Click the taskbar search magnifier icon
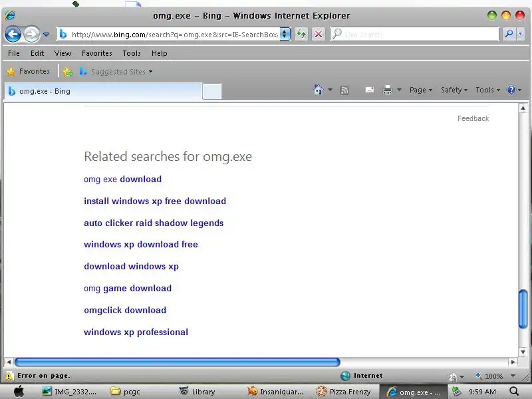The width and height of the screenshot is (532, 399). point(514,392)
